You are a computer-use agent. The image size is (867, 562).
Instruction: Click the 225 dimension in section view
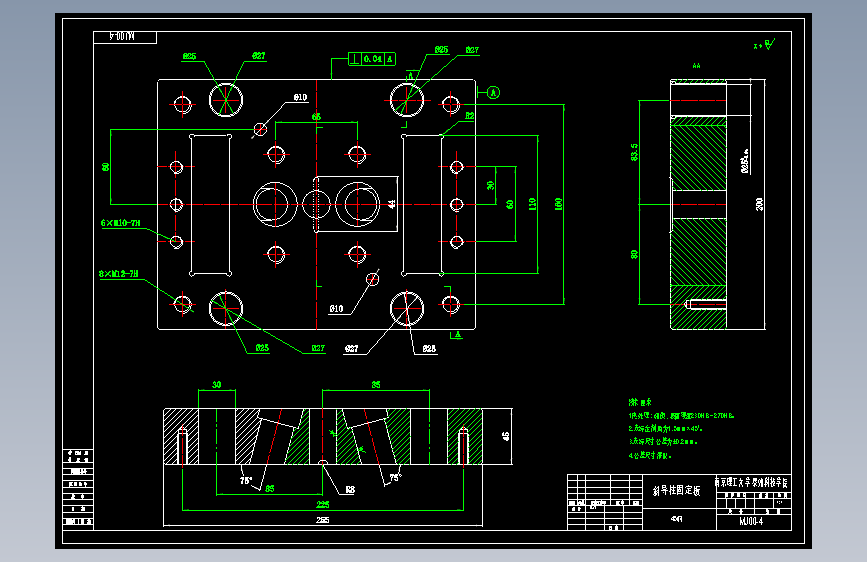click(x=322, y=504)
